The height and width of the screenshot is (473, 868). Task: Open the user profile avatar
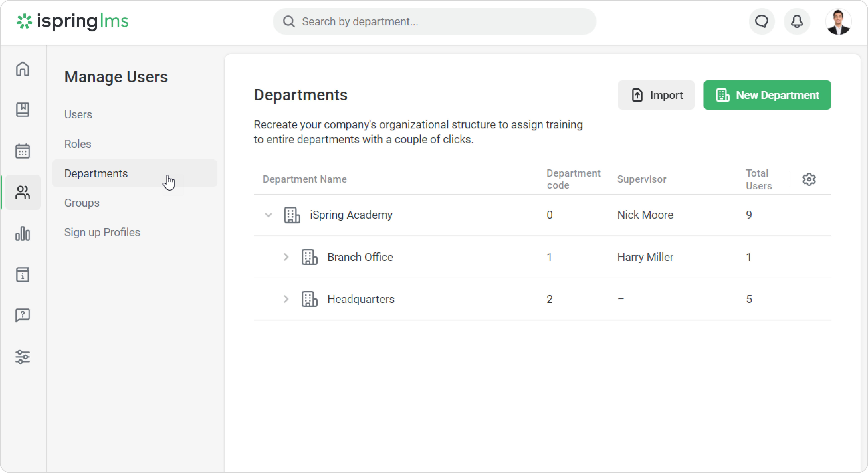coord(838,22)
